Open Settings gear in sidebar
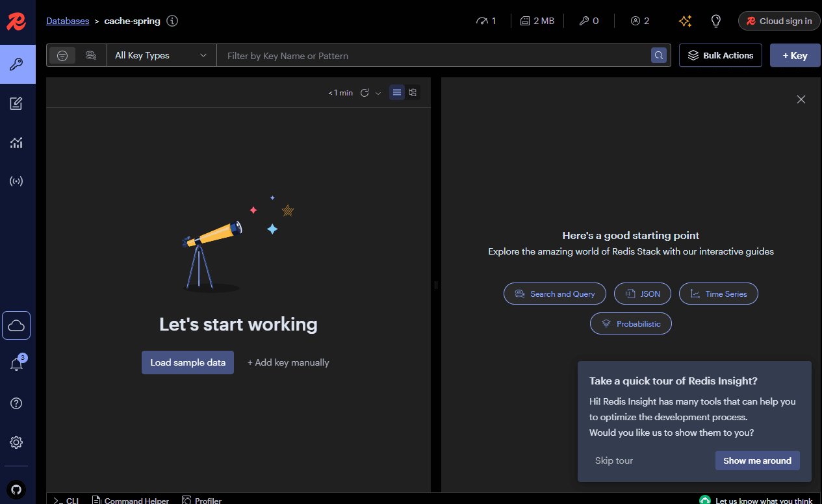The image size is (822, 504). coord(16,442)
